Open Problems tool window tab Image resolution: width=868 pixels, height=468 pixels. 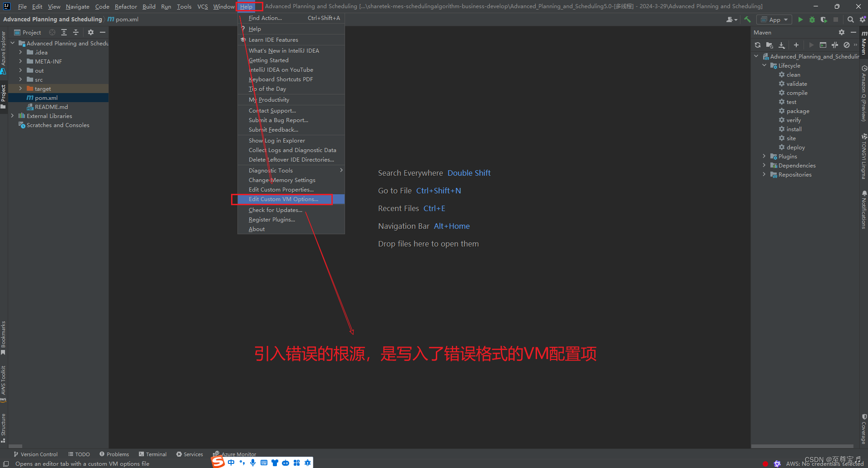coord(114,454)
